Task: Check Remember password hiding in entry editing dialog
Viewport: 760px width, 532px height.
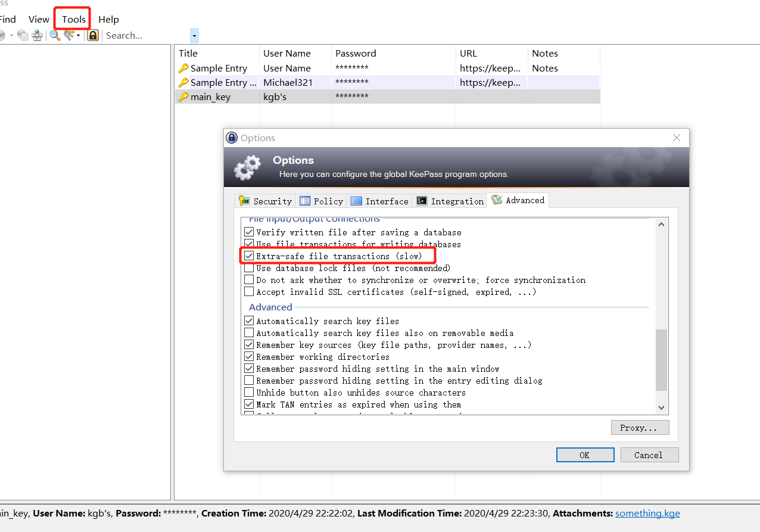Action: (249, 381)
